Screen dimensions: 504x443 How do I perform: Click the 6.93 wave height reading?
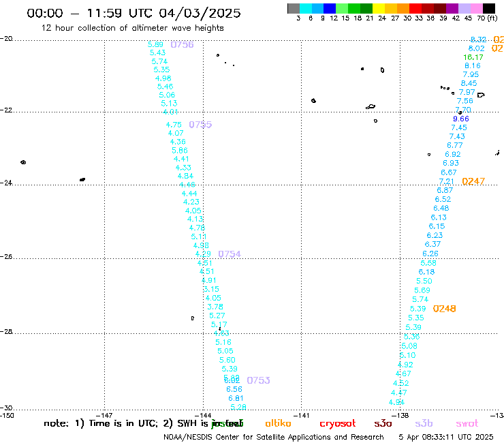(451, 163)
